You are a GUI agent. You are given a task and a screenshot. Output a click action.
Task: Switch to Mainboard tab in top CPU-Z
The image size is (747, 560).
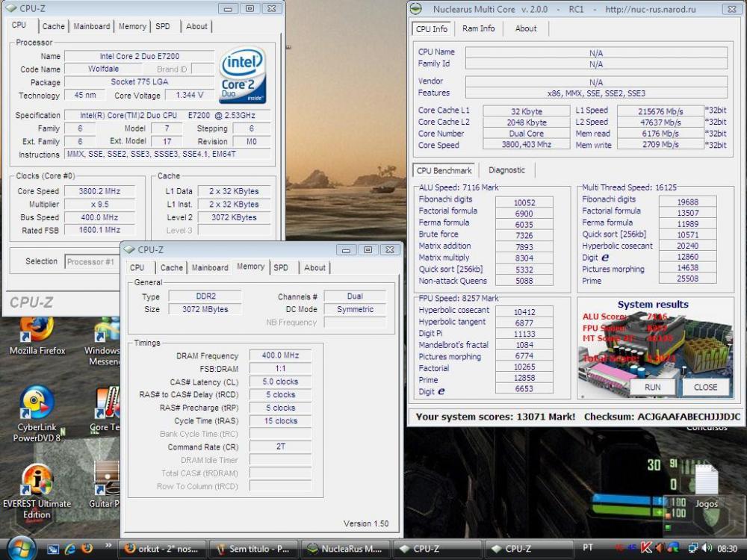[92, 26]
